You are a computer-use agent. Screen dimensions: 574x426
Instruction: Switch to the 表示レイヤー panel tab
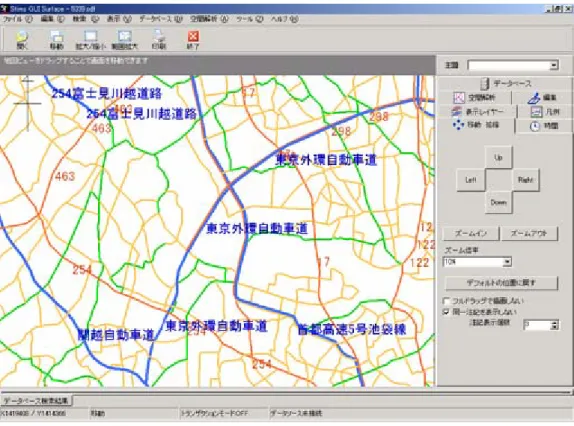point(478,111)
